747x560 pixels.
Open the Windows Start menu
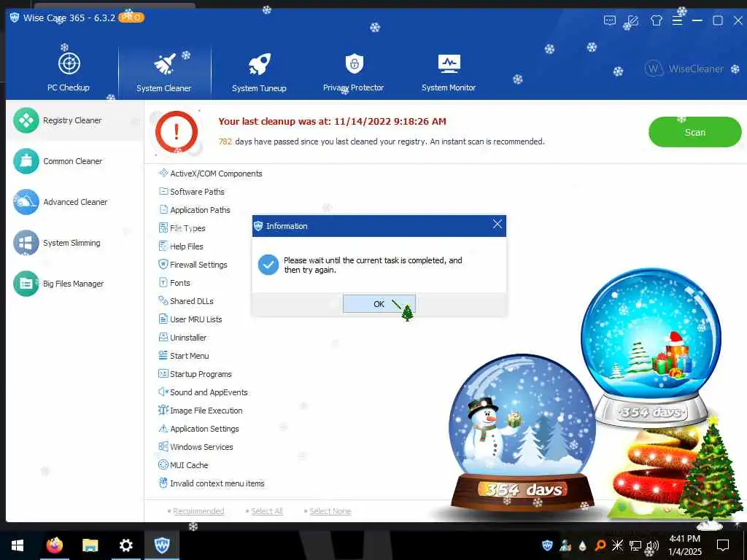(18, 545)
